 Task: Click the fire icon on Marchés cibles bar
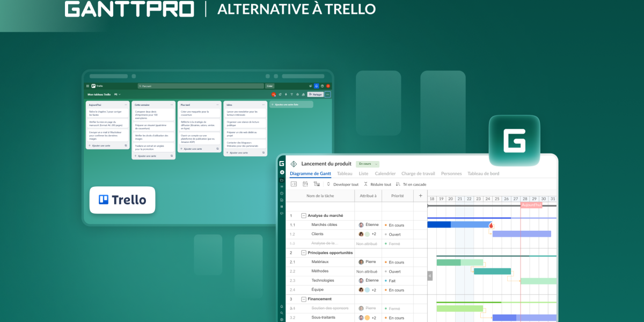[491, 225]
